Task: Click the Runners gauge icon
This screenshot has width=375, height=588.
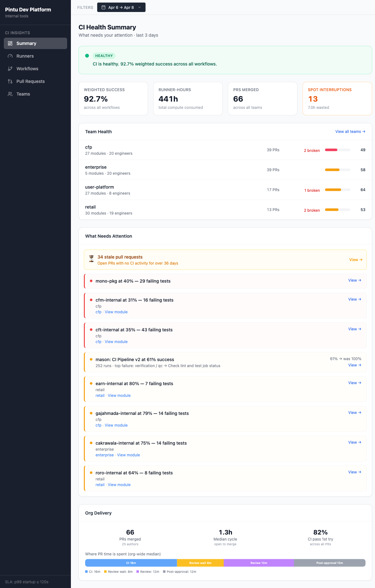Action: [x=10, y=56]
